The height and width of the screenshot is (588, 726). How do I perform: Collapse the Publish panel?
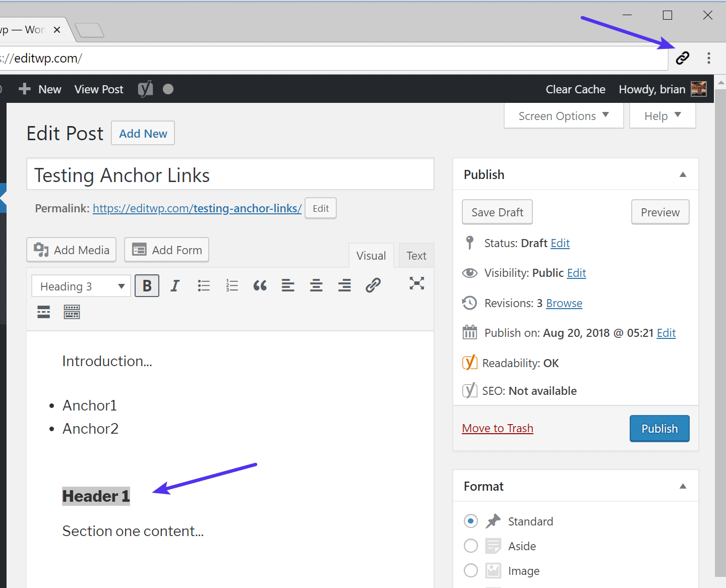683,174
